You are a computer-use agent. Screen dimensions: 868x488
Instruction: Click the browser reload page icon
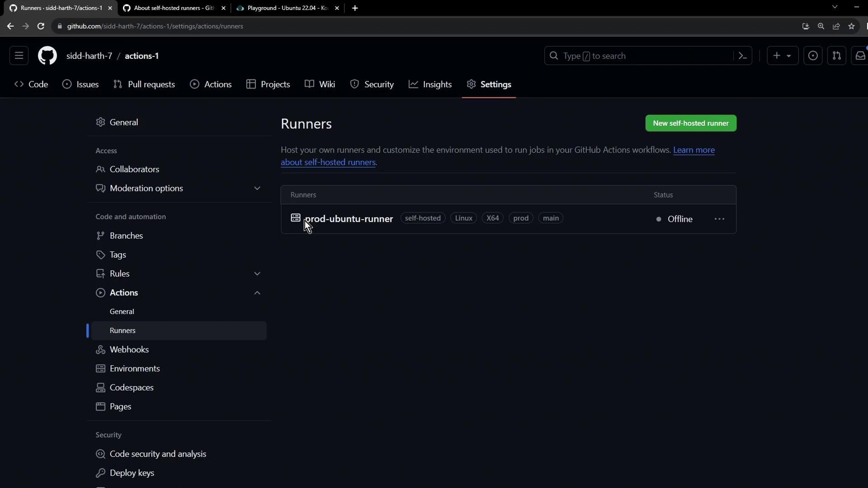(41, 26)
